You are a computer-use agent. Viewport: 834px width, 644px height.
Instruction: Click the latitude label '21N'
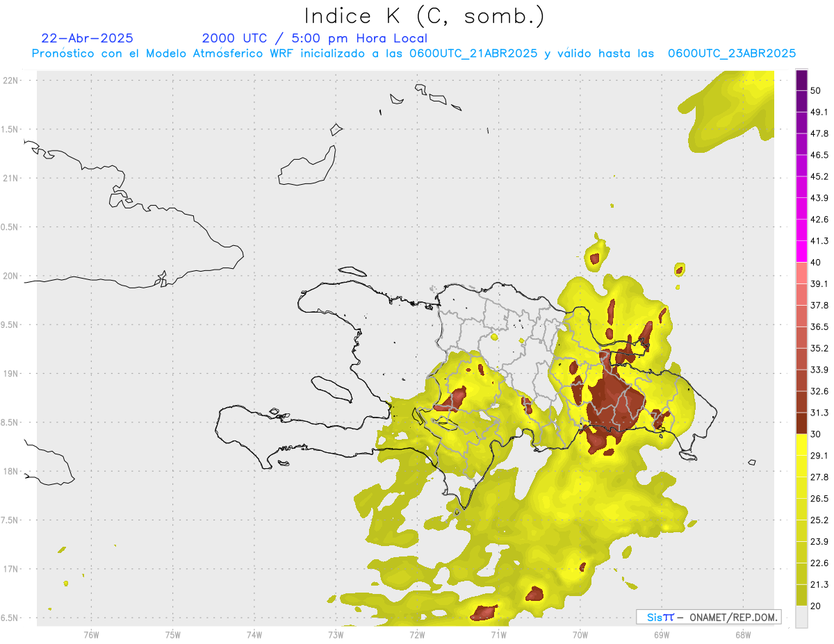(11, 179)
